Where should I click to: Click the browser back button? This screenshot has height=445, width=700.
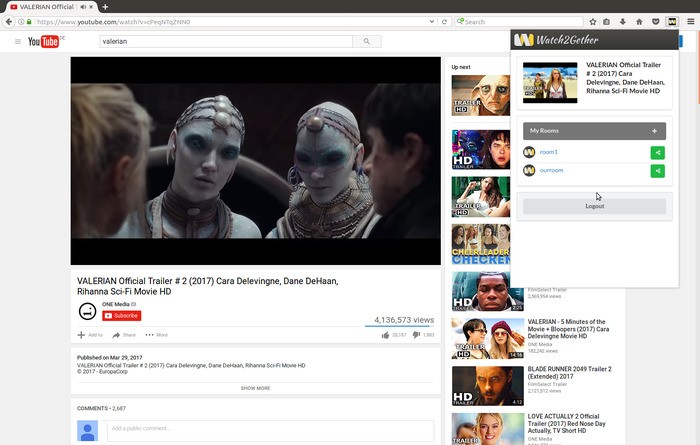click(x=9, y=21)
